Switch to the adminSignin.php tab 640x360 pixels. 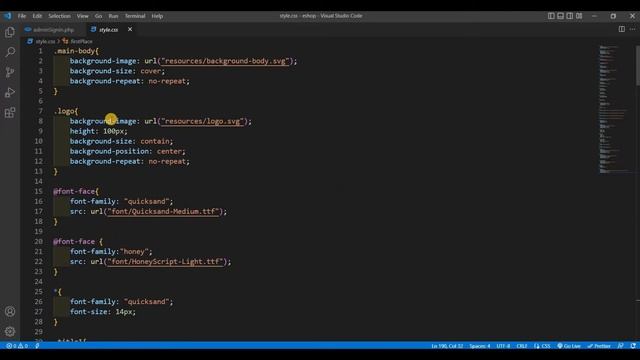pos(53,30)
